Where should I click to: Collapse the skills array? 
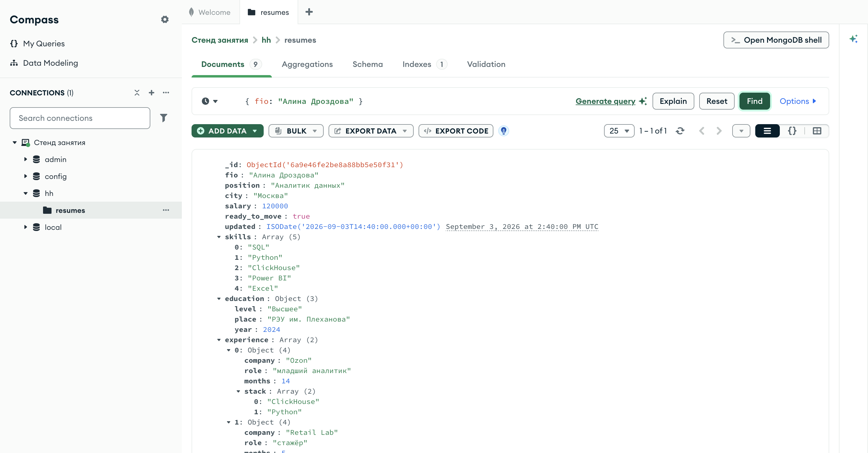pos(219,237)
